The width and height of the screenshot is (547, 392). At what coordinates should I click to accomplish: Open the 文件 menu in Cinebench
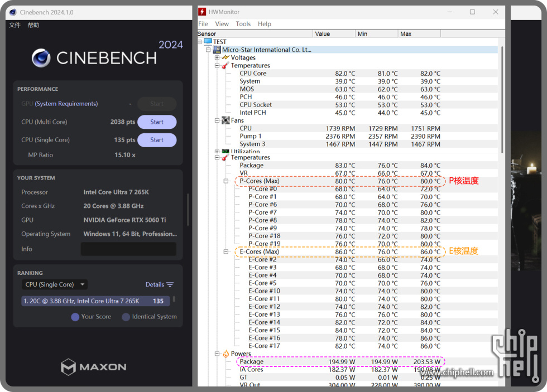click(x=15, y=25)
